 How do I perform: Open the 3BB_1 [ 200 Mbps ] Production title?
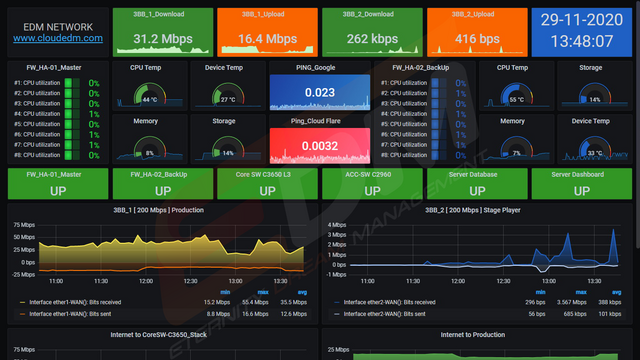point(158,210)
